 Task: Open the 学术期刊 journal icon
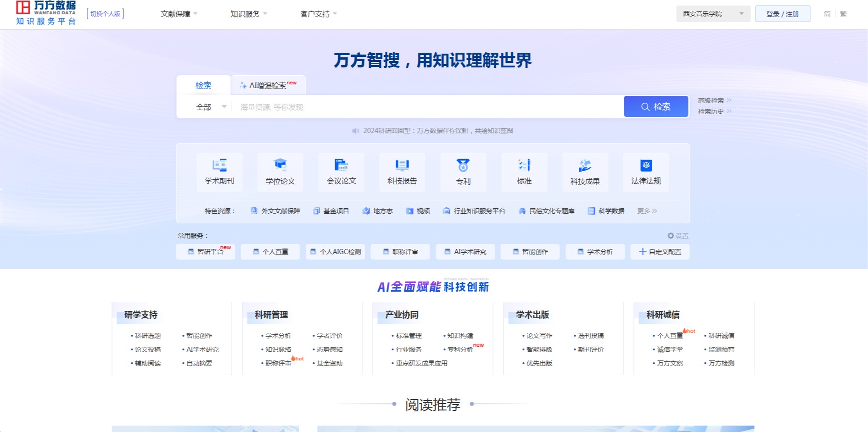coord(219,166)
